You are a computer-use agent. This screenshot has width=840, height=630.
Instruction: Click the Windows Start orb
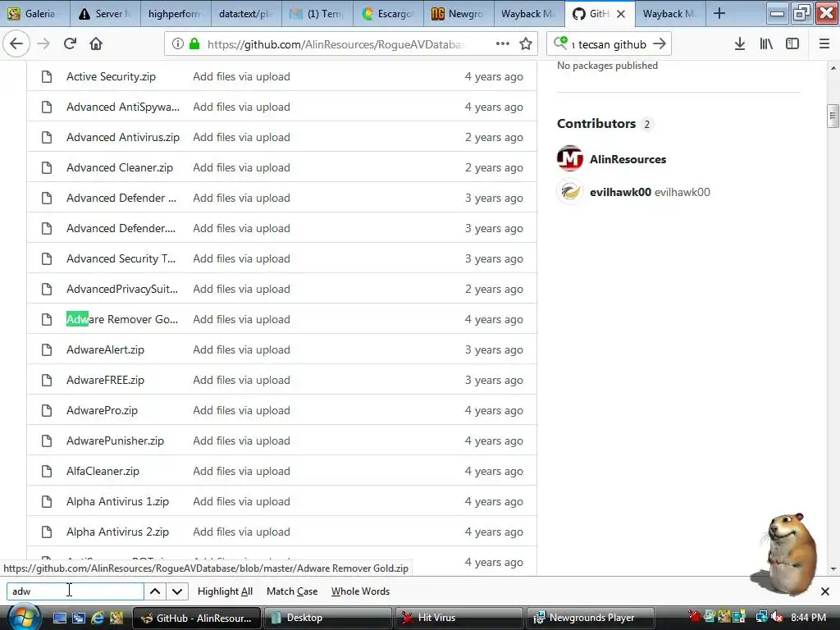[23, 618]
